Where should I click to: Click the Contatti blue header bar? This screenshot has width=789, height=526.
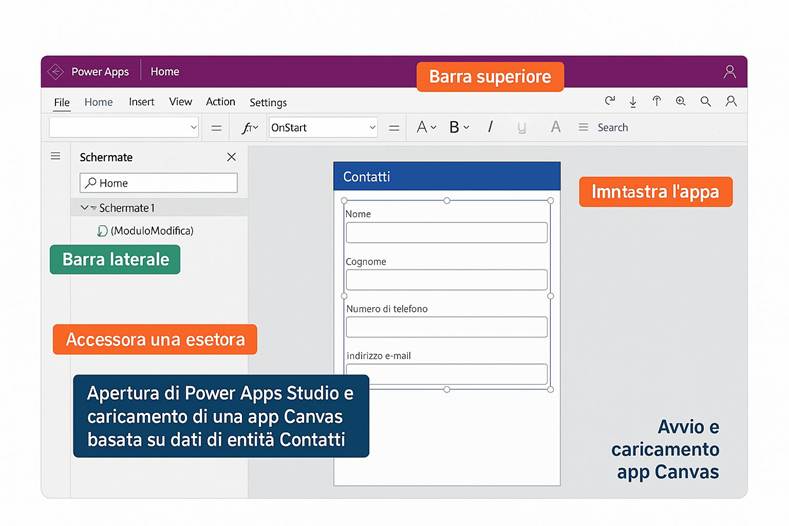click(x=447, y=176)
